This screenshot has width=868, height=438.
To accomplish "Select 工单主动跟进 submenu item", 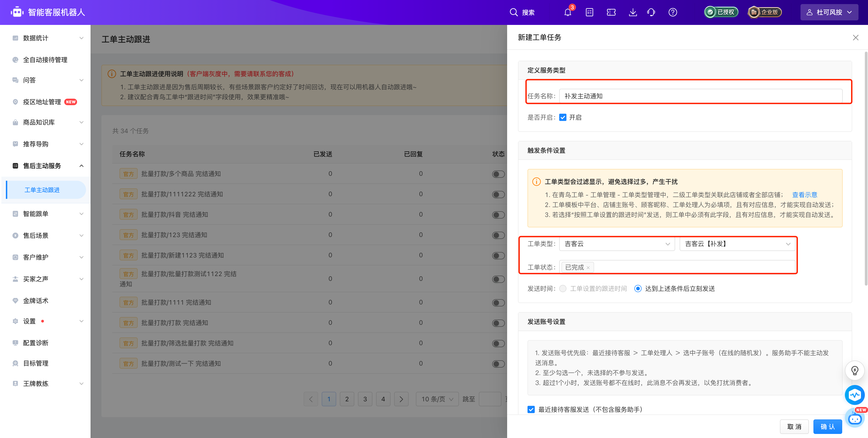I will tap(46, 190).
